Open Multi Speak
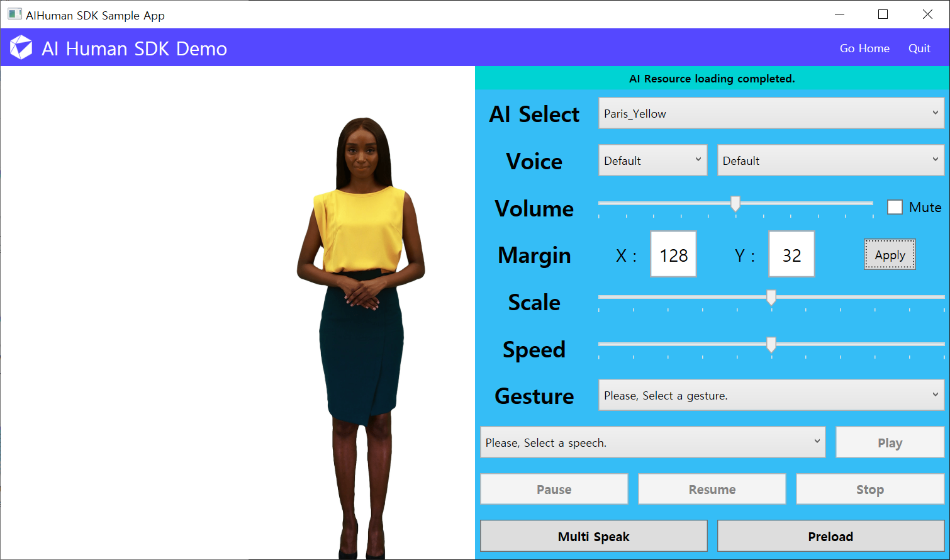Screen dimensions: 950x560 coord(594,536)
